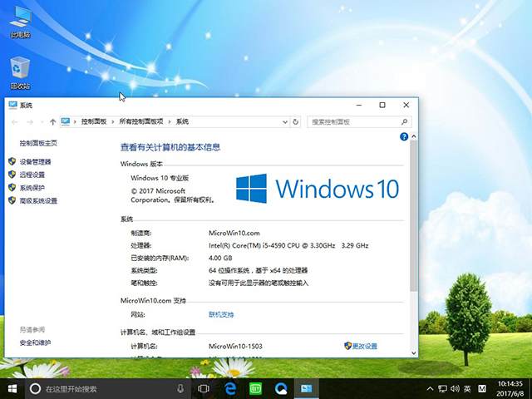Open recent locations dropdown arrow
532x399 pixels.
42,122
